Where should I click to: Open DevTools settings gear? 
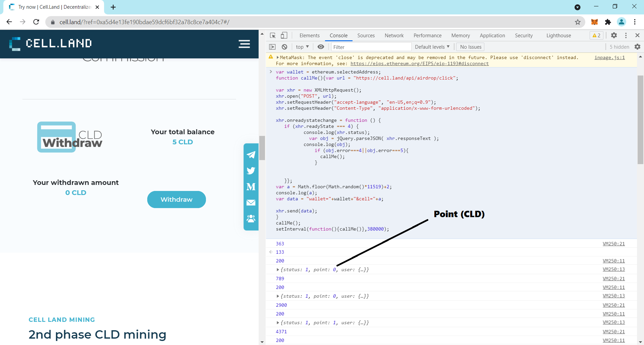coord(614,35)
